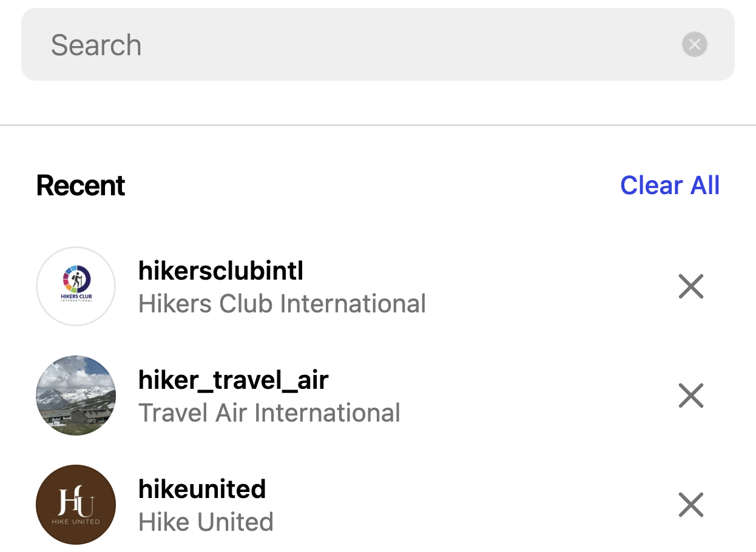This screenshot has width=756, height=552.
Task: Remove hikeunited from recent searches
Action: point(690,505)
